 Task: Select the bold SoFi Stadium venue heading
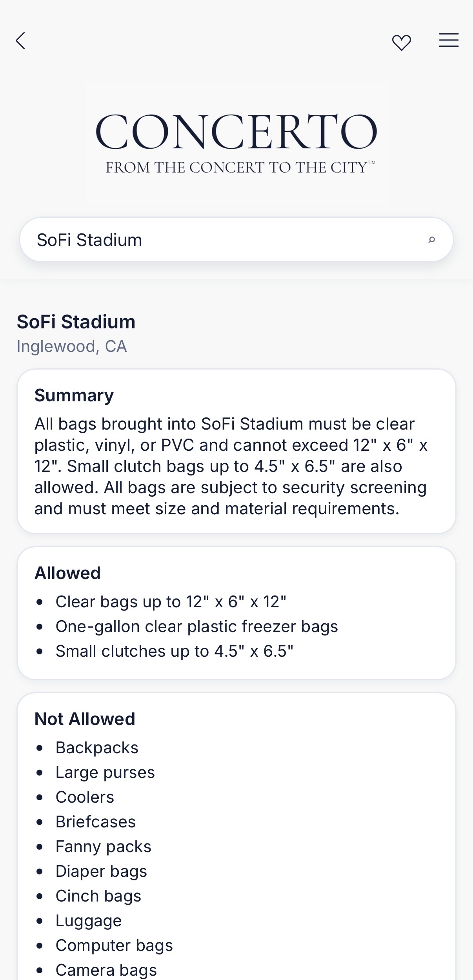[x=76, y=322]
